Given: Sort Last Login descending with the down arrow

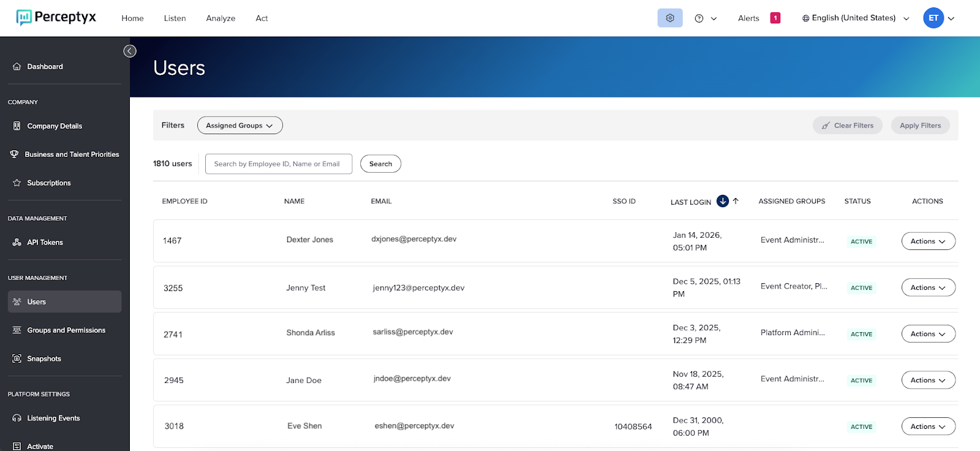Looking at the screenshot, I should click(x=723, y=201).
